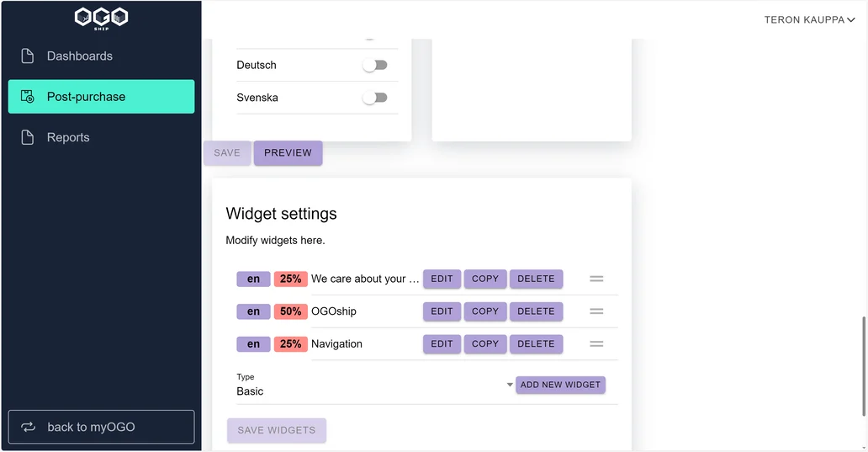Click the drag handle of the Navigation widget

tap(596, 344)
